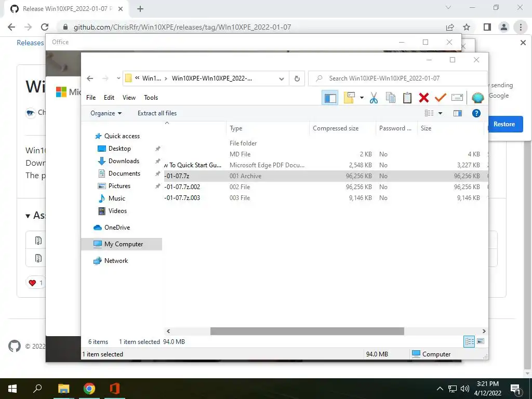Open File Explorer from the taskbar
This screenshot has width=532, height=399.
(63, 389)
